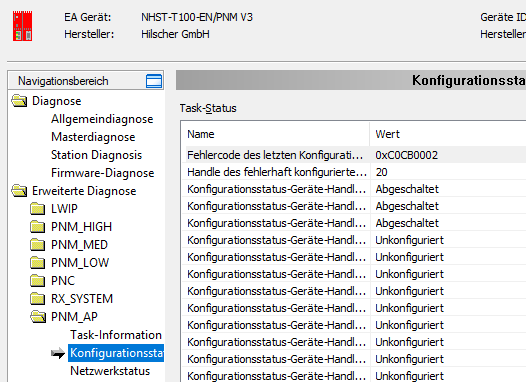Select the row with value 0xC0CB0002
526x382 pixels.
[356, 155]
